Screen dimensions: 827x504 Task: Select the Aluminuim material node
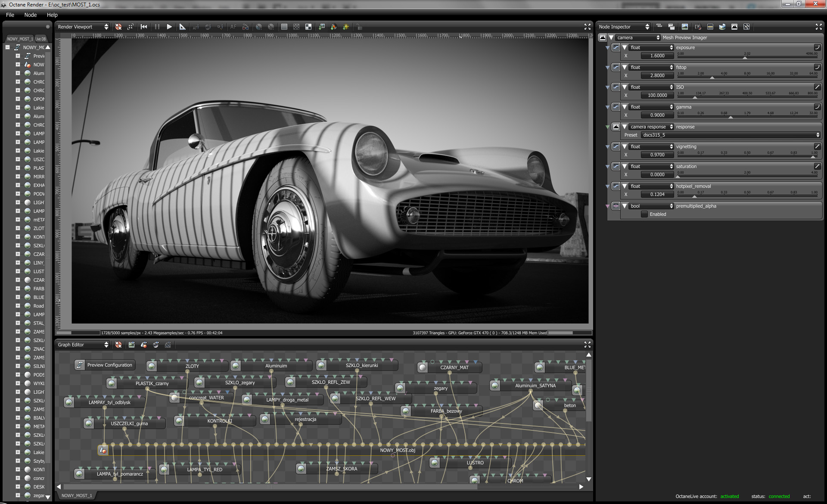pos(276,366)
